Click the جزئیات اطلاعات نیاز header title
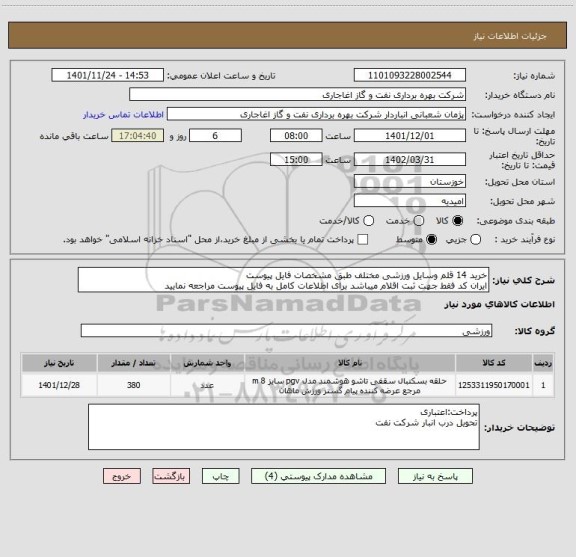 (510, 36)
